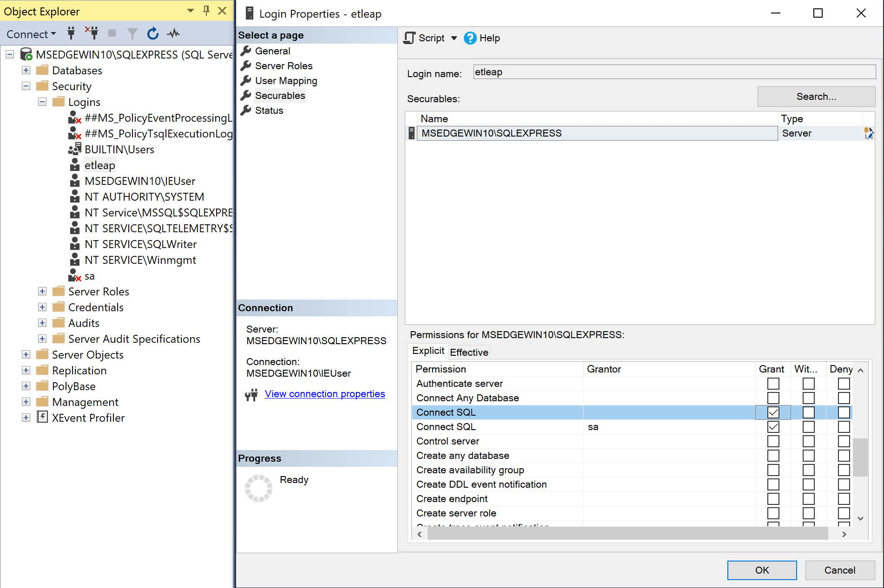
Task: Refresh the Object Explorer tree
Action: 152,33
